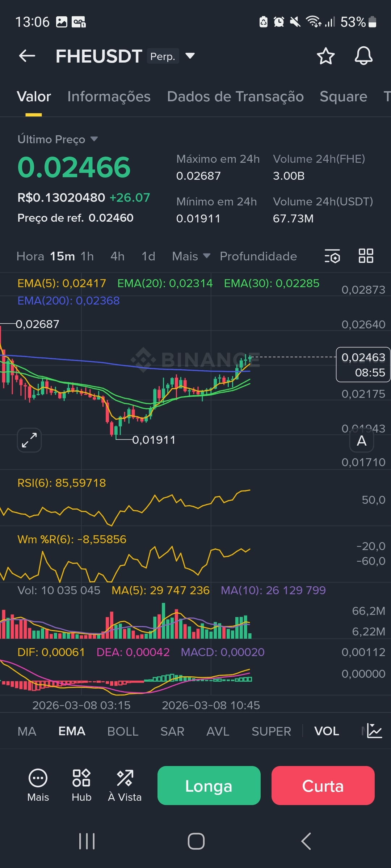Screen dimensions: 391x868
Task: Open the FHEUSDT pair selector dropdown arrow
Action: pos(190,56)
